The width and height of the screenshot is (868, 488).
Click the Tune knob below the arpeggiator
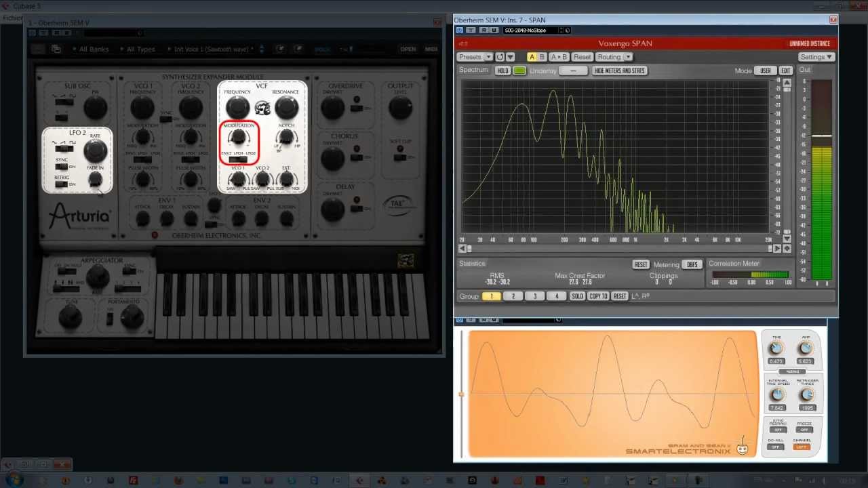click(71, 317)
